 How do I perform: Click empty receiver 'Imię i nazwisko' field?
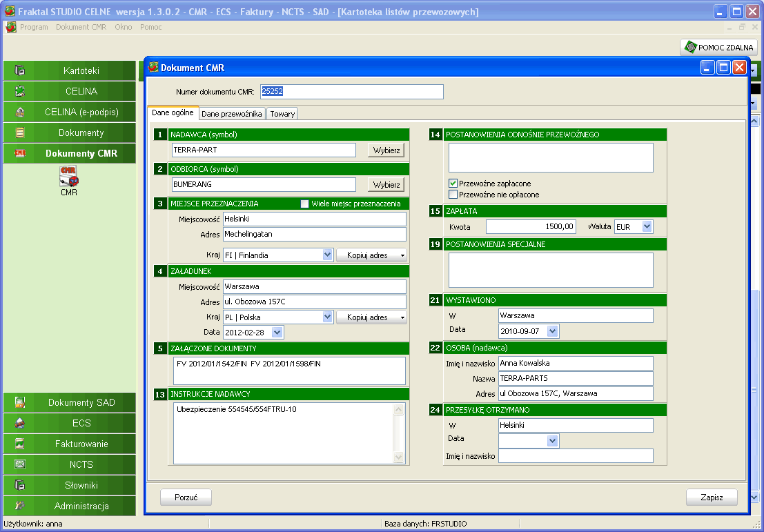576,455
